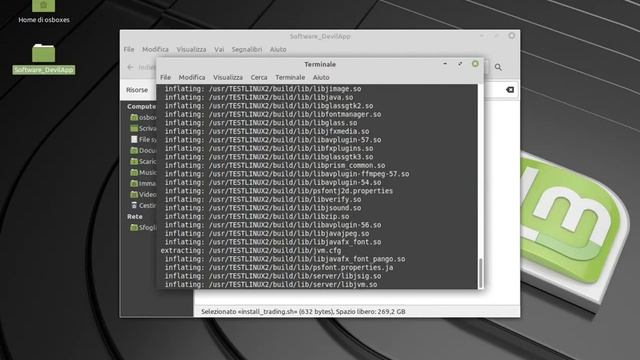Image resolution: width=640 pixels, height=360 pixels.
Task: Maximize the Terminale window
Action: [460, 64]
